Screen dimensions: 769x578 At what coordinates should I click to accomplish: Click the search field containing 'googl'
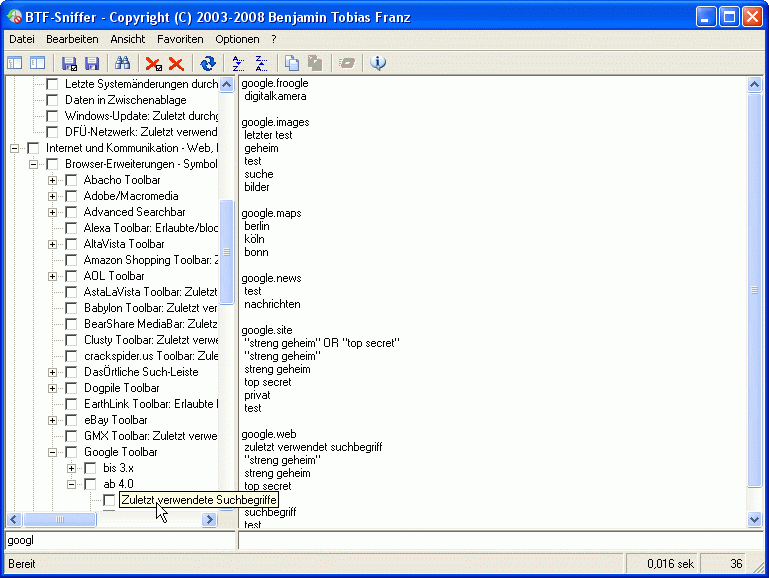click(118, 540)
